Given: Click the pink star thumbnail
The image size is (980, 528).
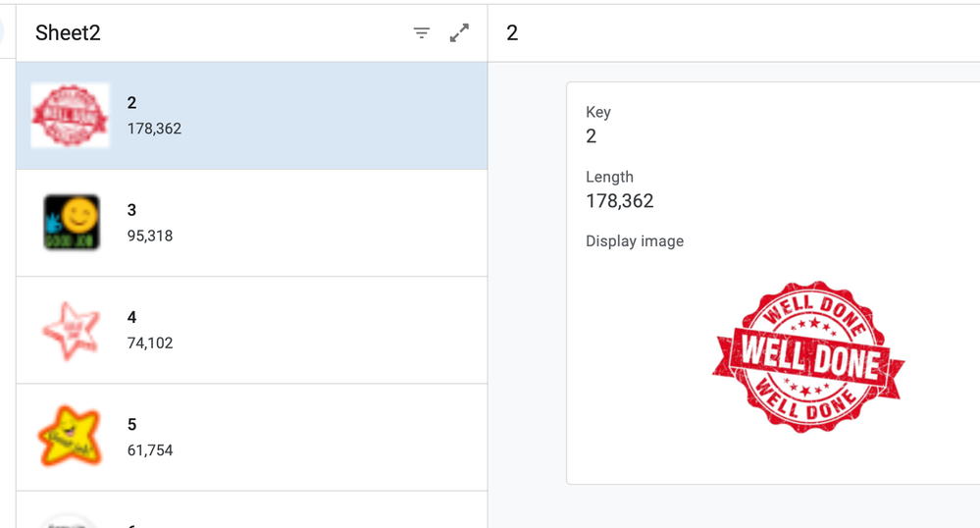Looking at the screenshot, I should tap(71, 330).
